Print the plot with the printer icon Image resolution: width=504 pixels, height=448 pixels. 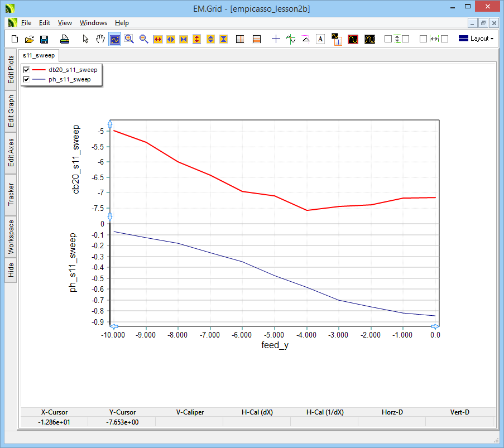(65, 39)
